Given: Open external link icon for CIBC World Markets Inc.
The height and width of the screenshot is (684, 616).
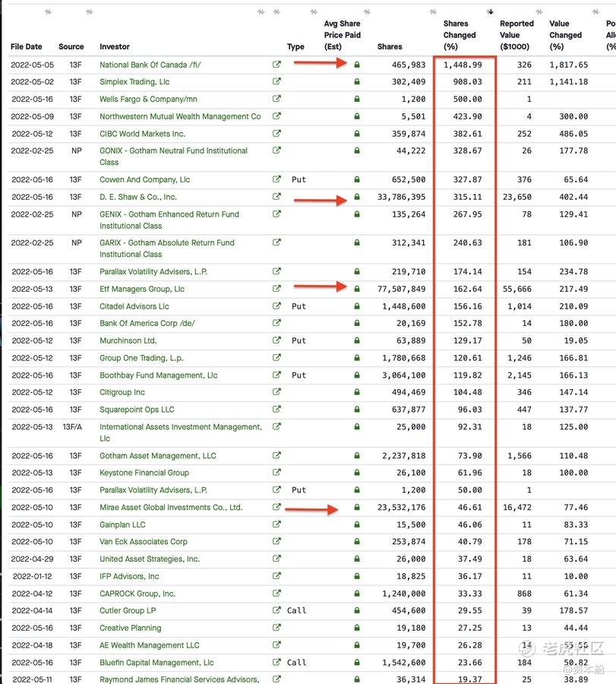Looking at the screenshot, I should (x=276, y=133).
